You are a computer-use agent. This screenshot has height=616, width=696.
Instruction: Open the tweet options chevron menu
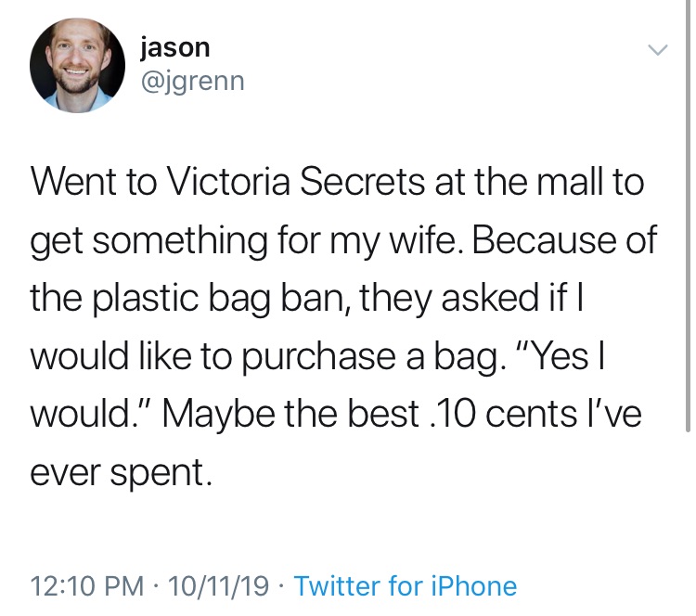click(x=657, y=50)
